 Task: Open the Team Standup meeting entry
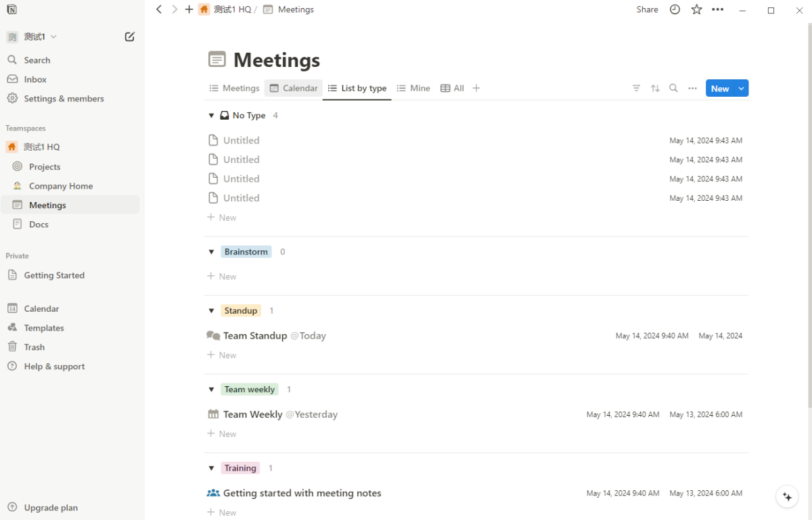[255, 336]
